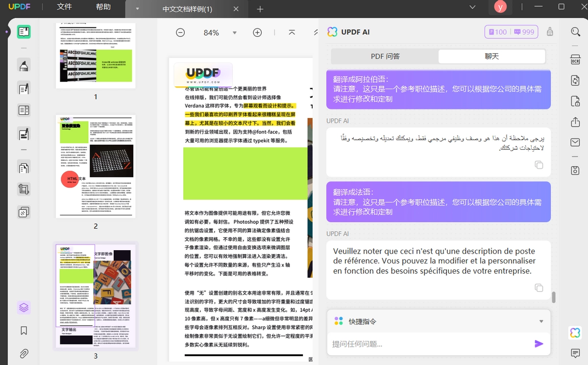Toggle the UPDF AI panel icon

pos(575,333)
